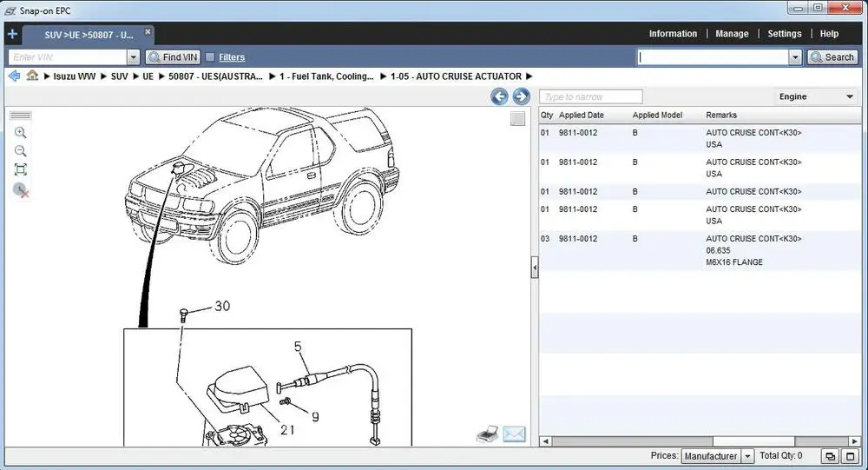The height and width of the screenshot is (470, 868).
Task: Close the SUV >UE >50807 tab
Action: pyautogui.click(x=148, y=31)
